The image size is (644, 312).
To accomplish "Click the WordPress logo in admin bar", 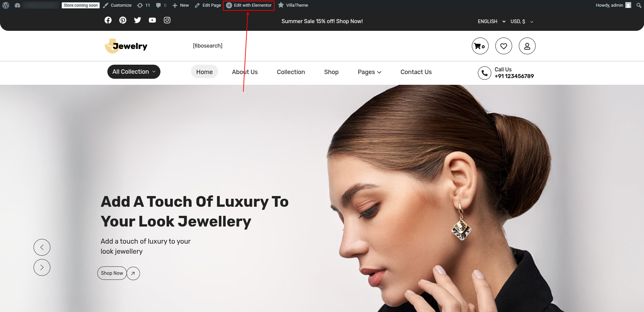I will pos(6,5).
